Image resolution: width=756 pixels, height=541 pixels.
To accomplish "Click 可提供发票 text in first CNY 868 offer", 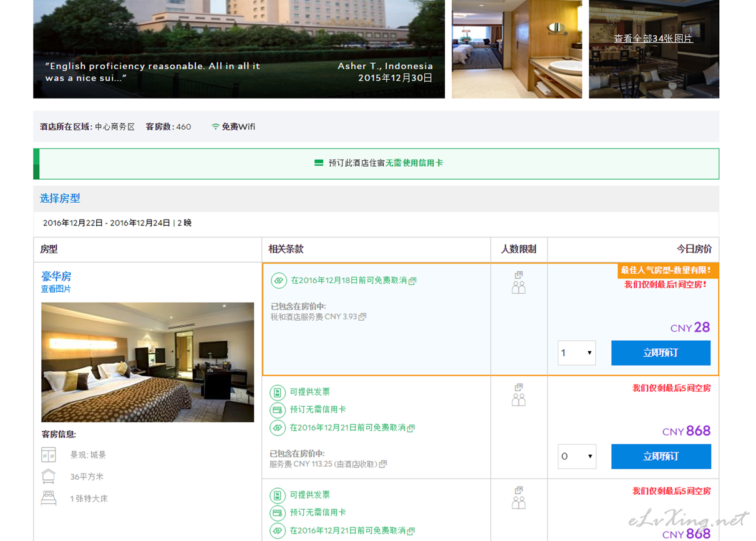I will point(310,392).
